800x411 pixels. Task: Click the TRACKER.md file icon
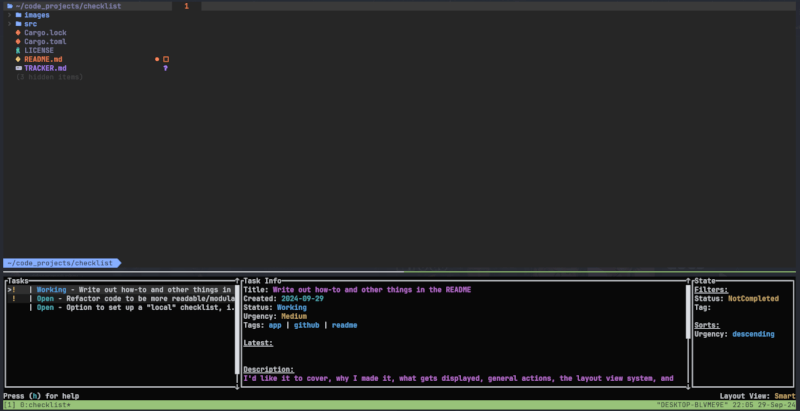(18, 68)
